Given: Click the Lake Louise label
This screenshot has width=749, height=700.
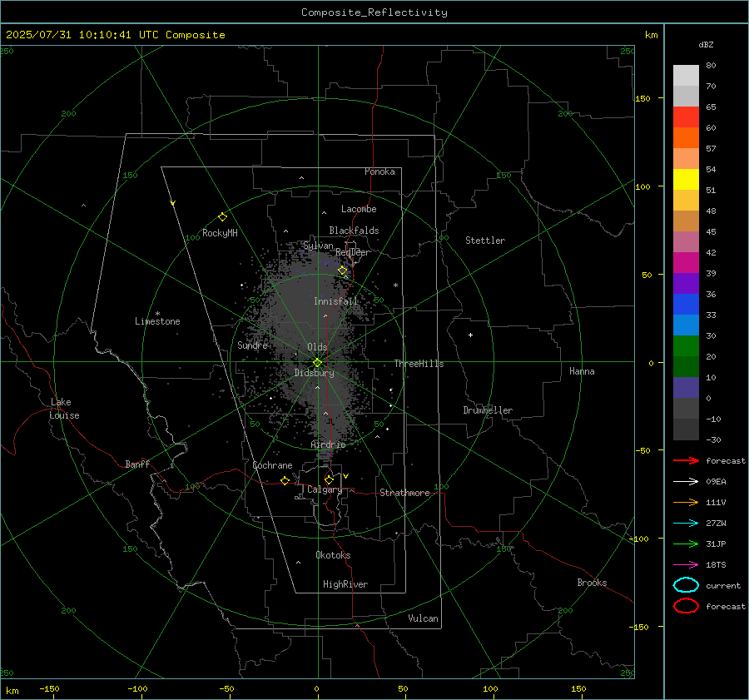Looking at the screenshot, I should tap(64, 409).
